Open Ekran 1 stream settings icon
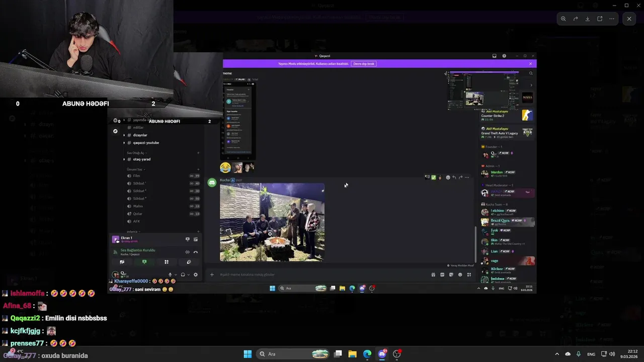 196,239
